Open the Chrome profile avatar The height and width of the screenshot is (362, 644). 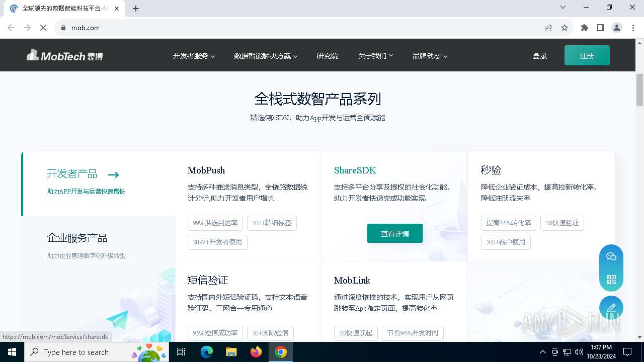(617, 28)
